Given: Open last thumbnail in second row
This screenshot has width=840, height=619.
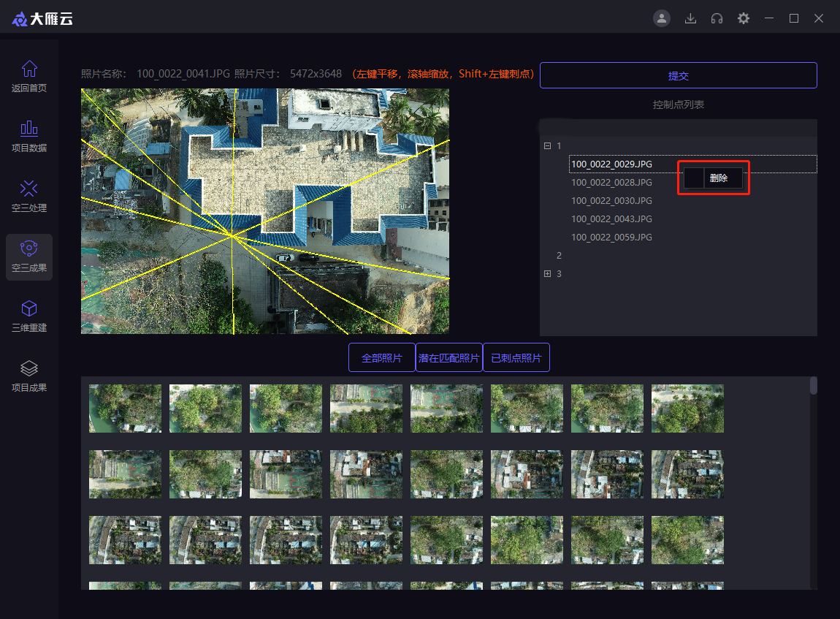Looking at the screenshot, I should point(687,474).
